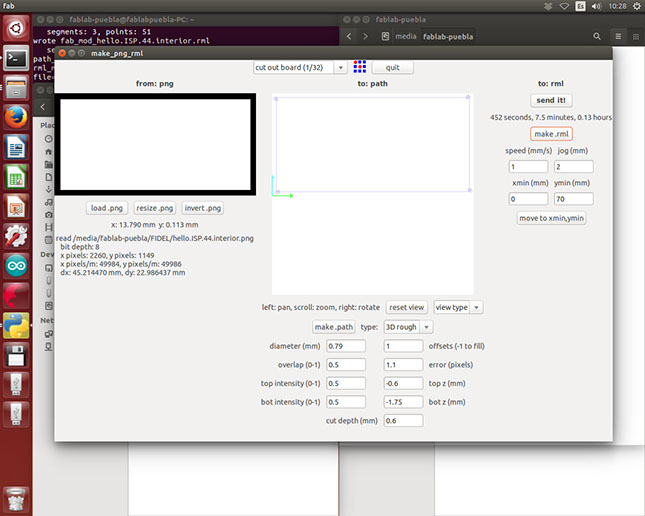
Task: Click make .rml button
Action: point(551,134)
